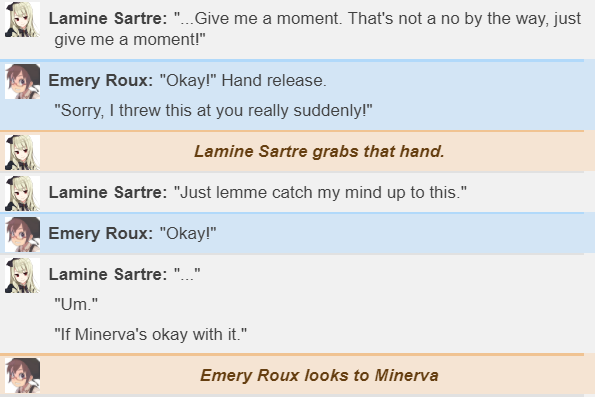This screenshot has height=397, width=595.
Task: Click Lamine Sartre's avatar on the top message
Action: point(22,19)
